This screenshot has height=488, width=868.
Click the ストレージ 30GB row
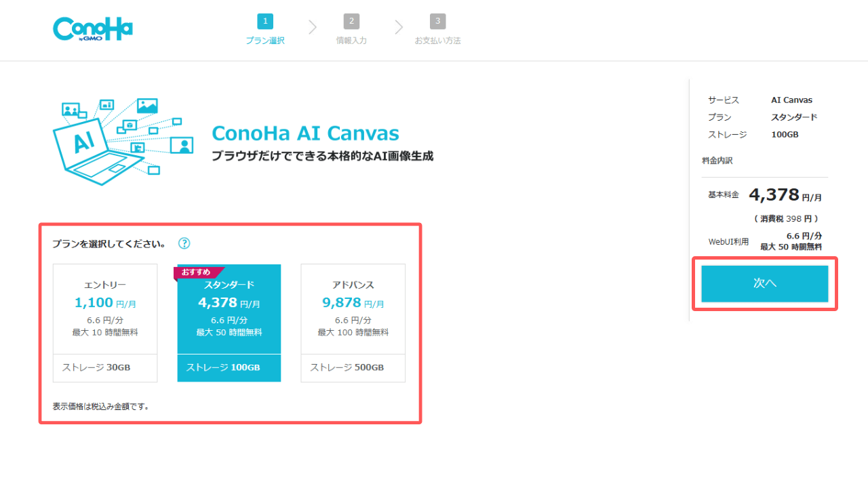[105, 368]
